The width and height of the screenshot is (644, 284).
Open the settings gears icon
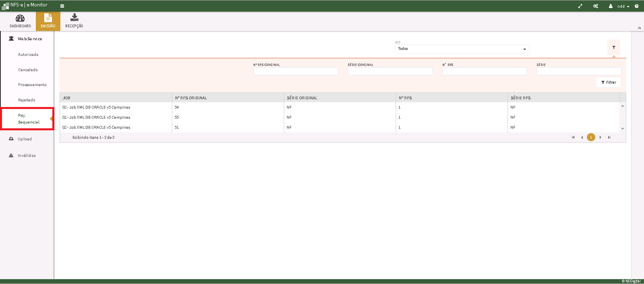596,6
